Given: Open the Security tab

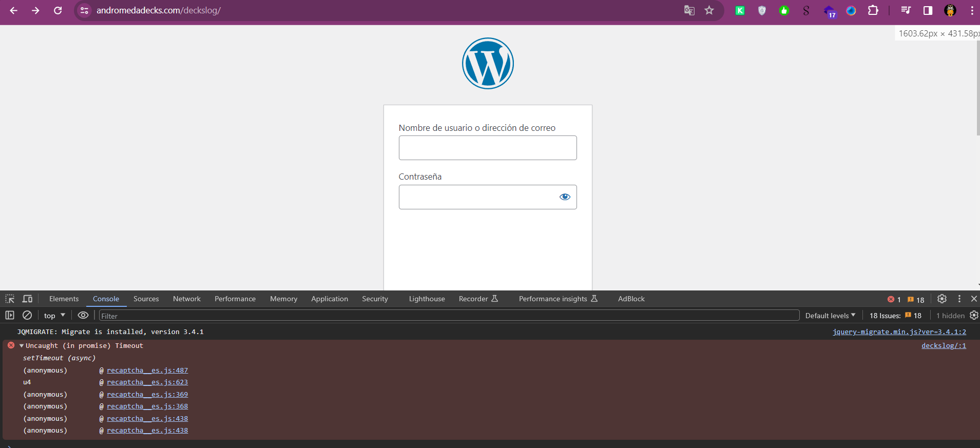Looking at the screenshot, I should click(375, 299).
